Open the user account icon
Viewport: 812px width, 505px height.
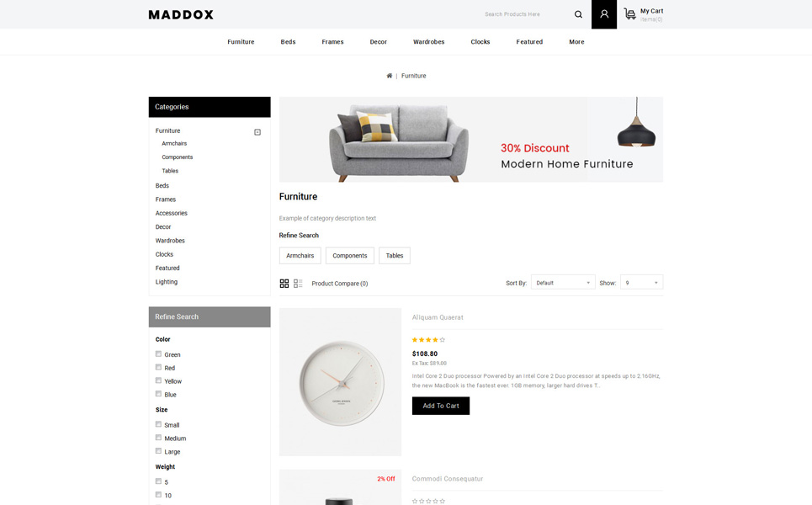tap(604, 14)
